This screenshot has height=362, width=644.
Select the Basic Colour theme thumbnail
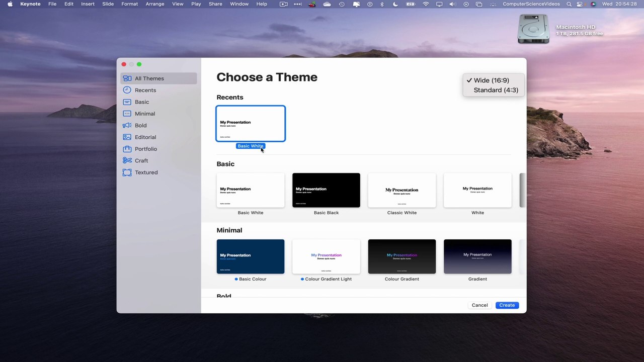tap(251, 256)
